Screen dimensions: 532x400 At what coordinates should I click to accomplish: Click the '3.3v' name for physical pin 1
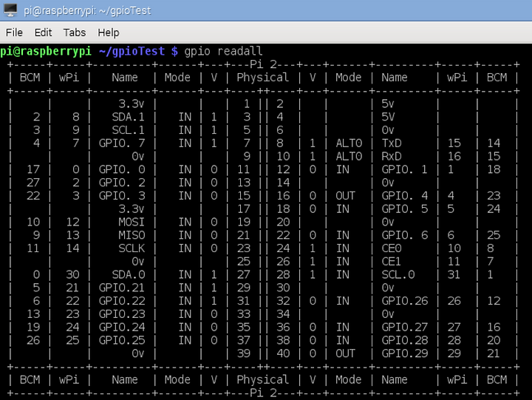(x=132, y=104)
